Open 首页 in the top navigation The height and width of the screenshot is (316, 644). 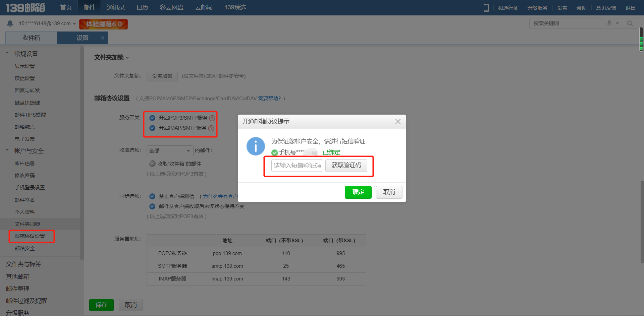(x=66, y=7)
